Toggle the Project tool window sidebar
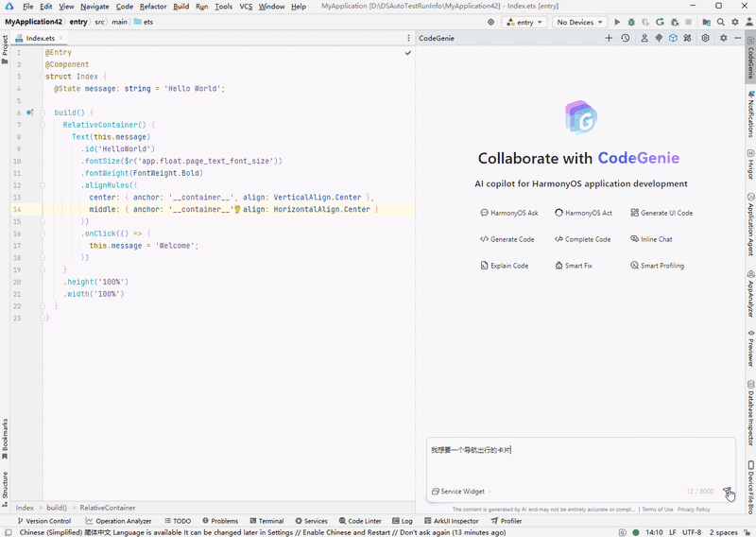 5,45
